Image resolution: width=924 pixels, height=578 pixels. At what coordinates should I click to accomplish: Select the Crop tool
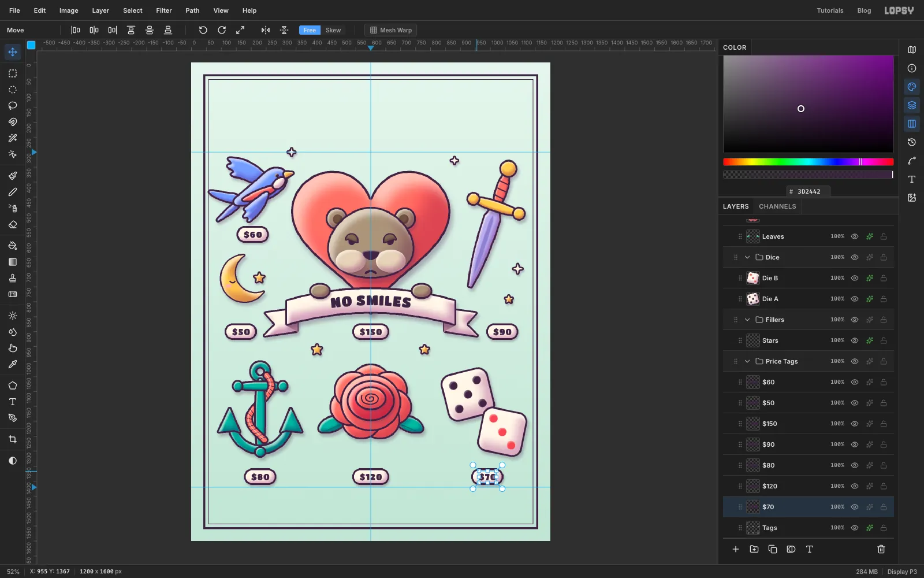point(13,440)
